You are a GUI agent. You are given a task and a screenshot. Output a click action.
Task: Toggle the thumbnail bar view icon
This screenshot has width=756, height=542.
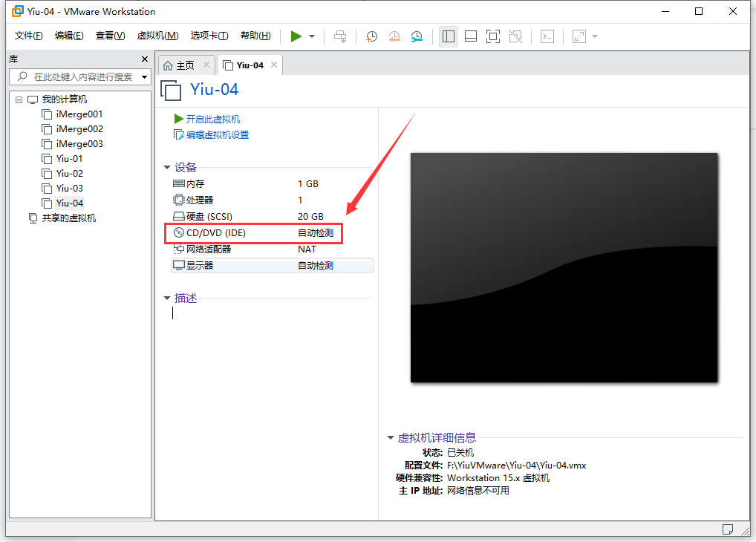click(x=471, y=36)
